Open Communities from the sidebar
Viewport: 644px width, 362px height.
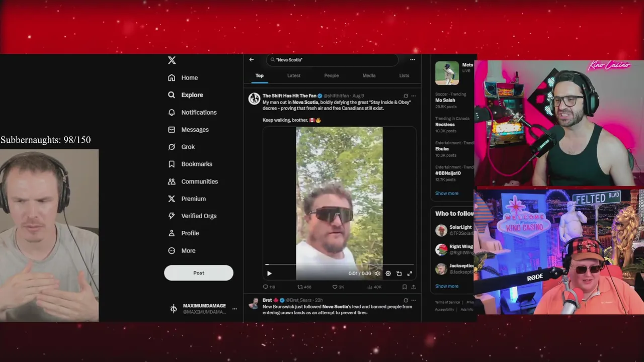coord(193,182)
